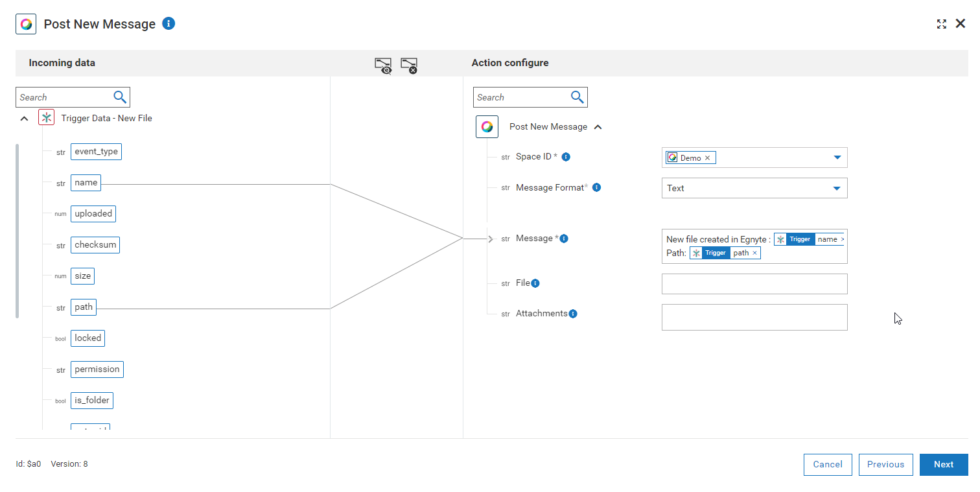
Task: Click the Post New Message app icon in header
Action: pyautogui.click(x=25, y=23)
